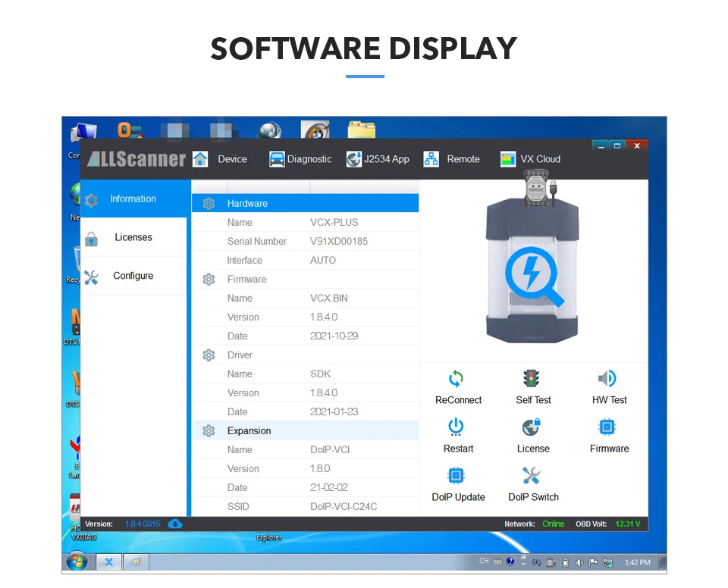Click the Restart power icon
Image resolution: width=728 pixels, height=588 pixels.
[456, 427]
